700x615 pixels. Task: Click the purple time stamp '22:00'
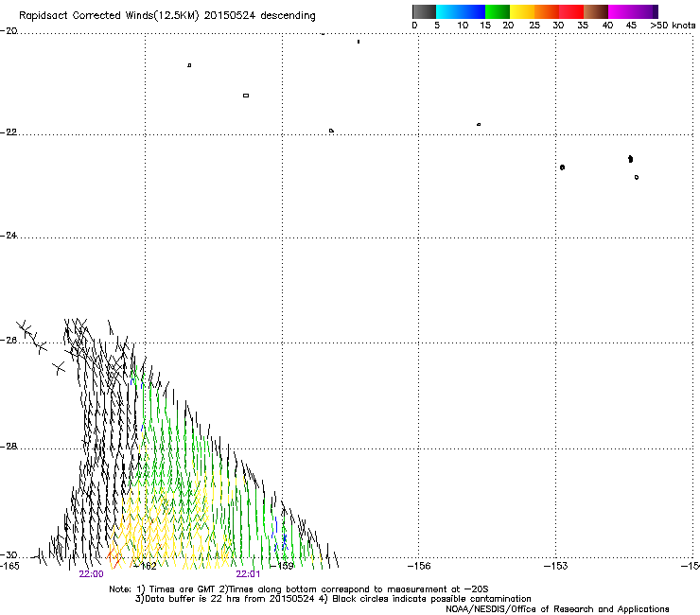[x=91, y=574]
